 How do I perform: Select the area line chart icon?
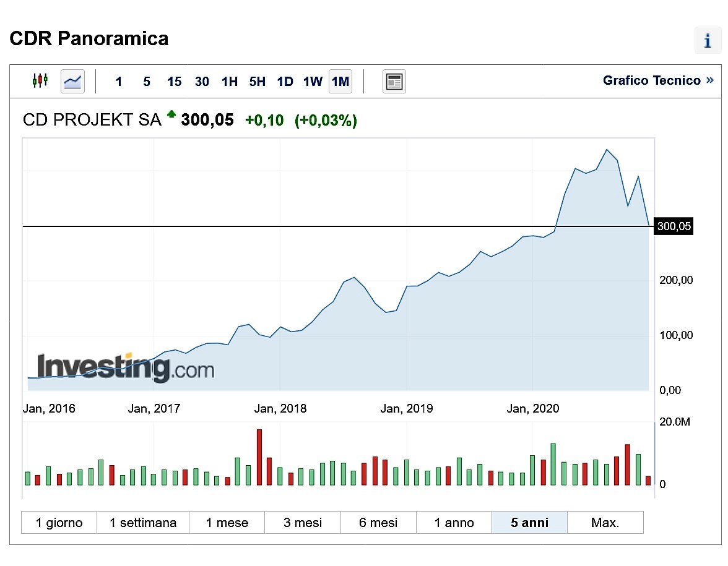pyautogui.click(x=72, y=81)
